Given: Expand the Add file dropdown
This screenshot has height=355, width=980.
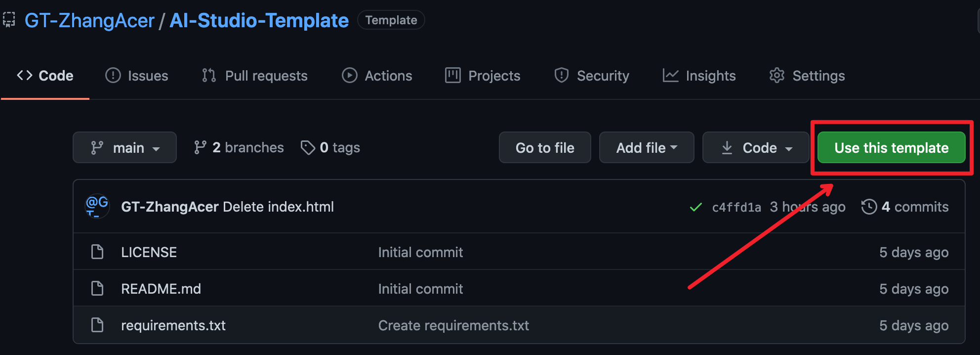Looking at the screenshot, I should click(x=647, y=147).
